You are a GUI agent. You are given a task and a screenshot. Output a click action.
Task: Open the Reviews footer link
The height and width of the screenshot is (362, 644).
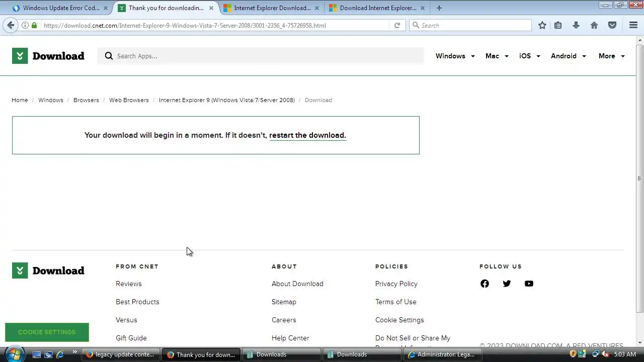click(129, 284)
